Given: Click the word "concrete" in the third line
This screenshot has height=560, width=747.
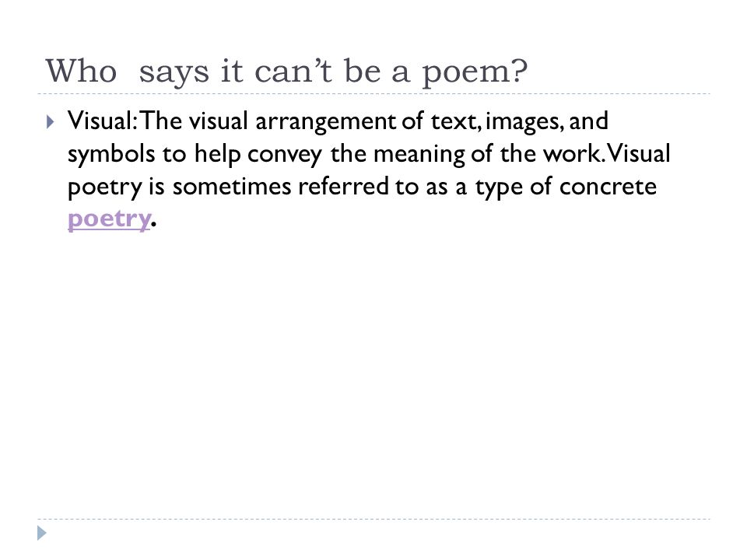Looking at the screenshot, I should (608, 187).
